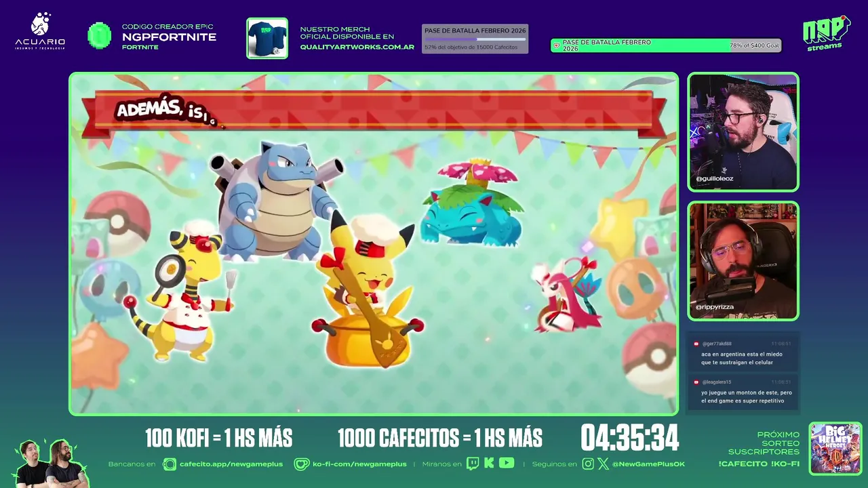Click the Big Helmet Heroes giveaway thumbnail
868x488 pixels.
pyautogui.click(x=835, y=449)
